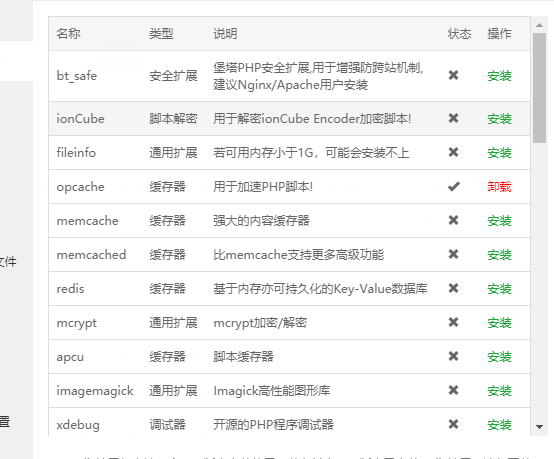Viewport: 554px width, 459px height.
Task: Click 调试器 type in xdebug row
Action: tap(167, 425)
